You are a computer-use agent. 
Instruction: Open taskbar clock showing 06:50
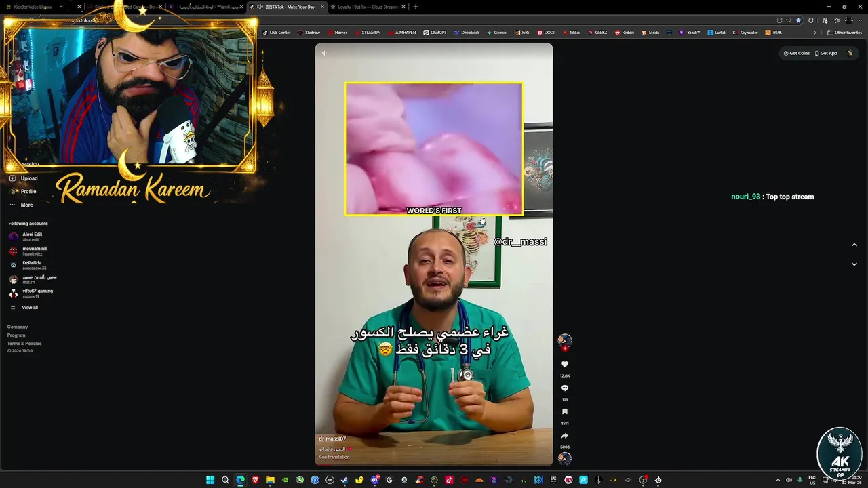850,480
